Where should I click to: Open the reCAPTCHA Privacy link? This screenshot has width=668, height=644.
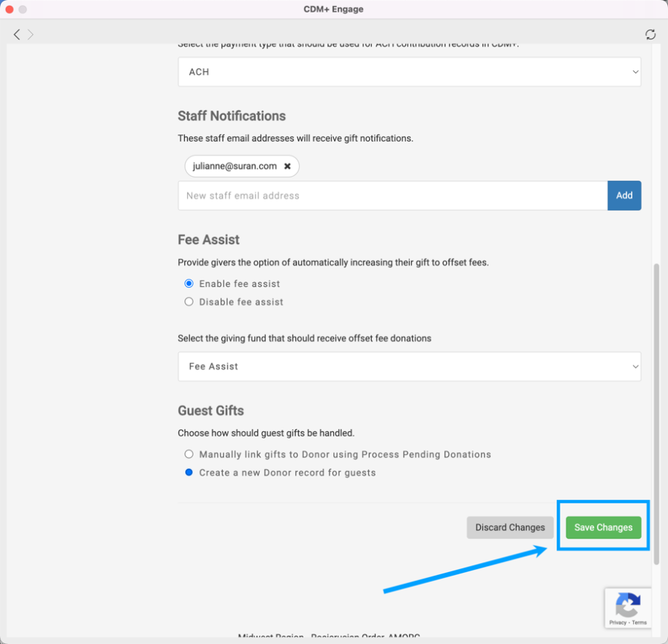(x=617, y=622)
